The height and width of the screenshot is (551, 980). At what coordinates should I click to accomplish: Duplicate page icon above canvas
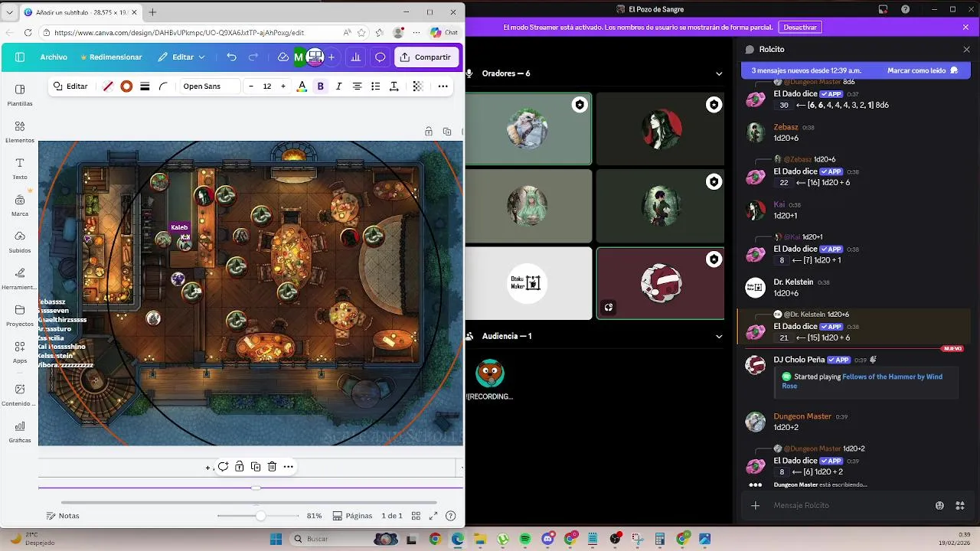pos(447,132)
